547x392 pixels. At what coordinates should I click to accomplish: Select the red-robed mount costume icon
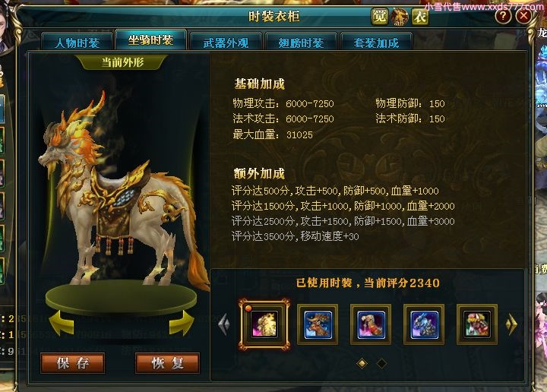(371, 324)
